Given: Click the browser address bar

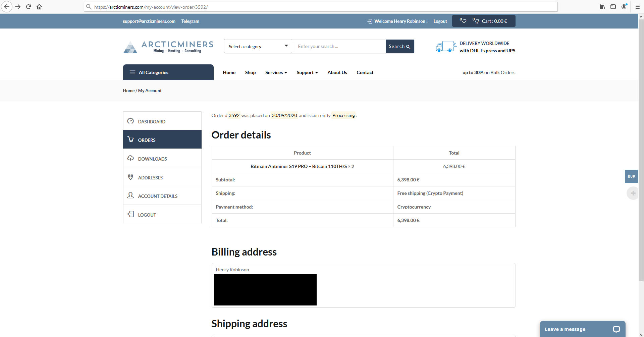Looking at the screenshot, I should click(x=321, y=7).
